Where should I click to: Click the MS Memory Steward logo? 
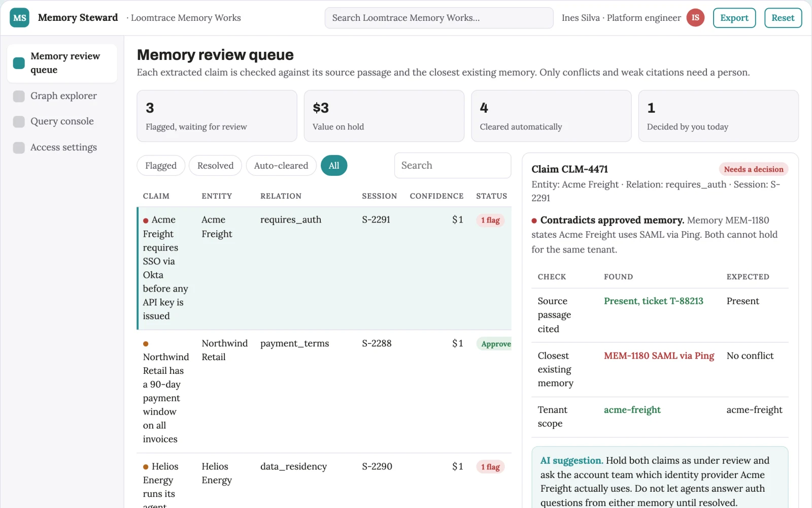[19, 18]
